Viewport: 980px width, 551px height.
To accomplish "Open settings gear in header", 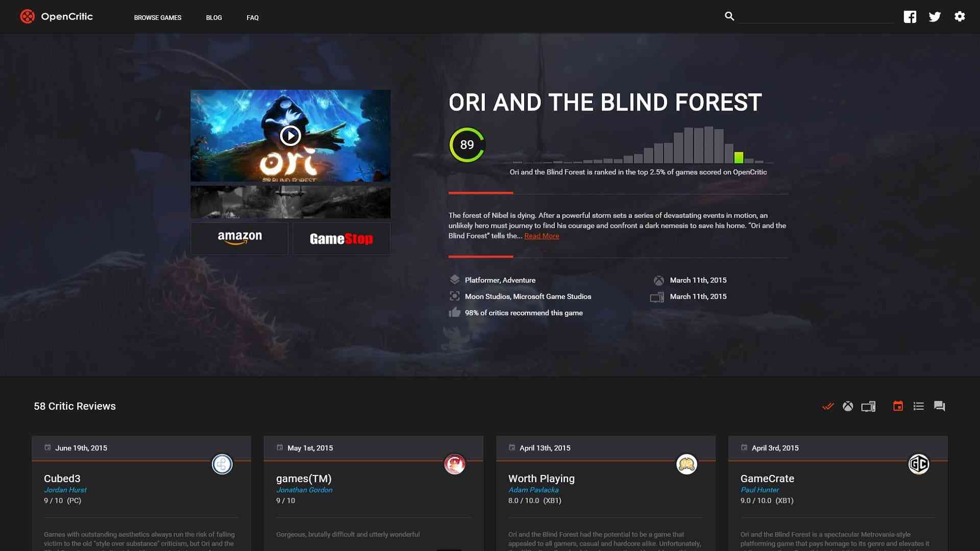I will click(960, 16).
